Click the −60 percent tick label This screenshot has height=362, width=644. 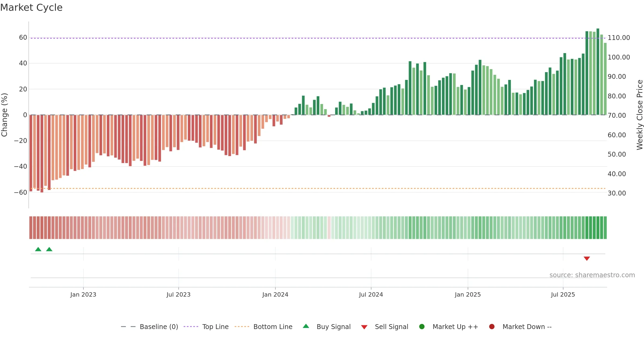point(21,193)
